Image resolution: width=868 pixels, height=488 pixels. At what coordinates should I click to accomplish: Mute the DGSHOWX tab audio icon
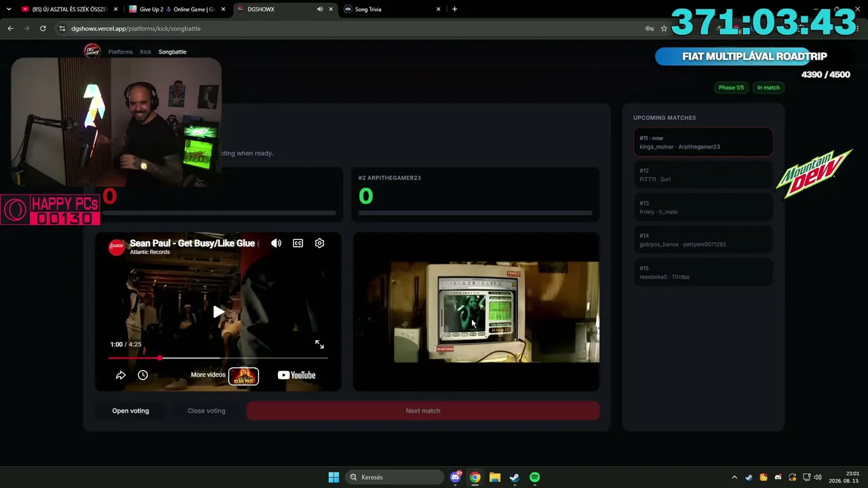(x=319, y=9)
